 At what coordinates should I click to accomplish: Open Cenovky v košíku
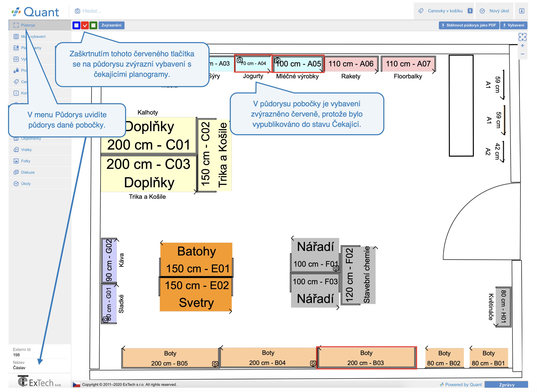(444, 11)
